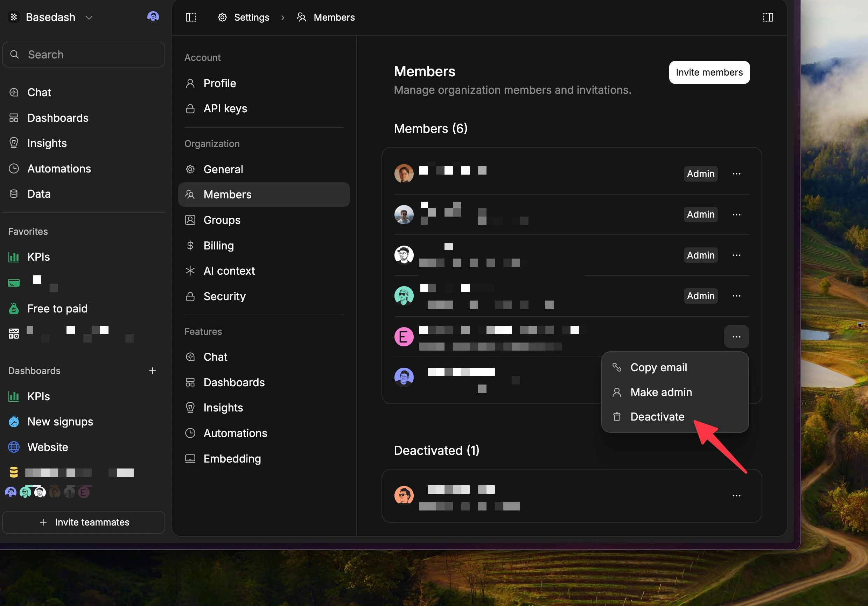Click Invite teammates at the sidebar bottom
This screenshot has width=868, height=606.
83,522
